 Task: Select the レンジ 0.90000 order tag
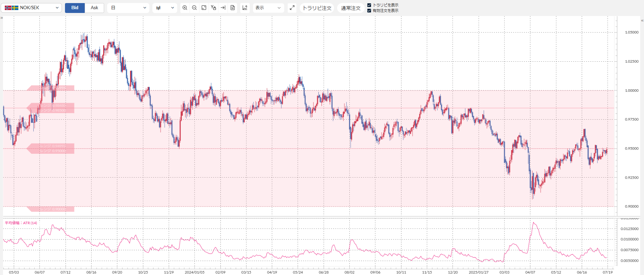point(51,209)
